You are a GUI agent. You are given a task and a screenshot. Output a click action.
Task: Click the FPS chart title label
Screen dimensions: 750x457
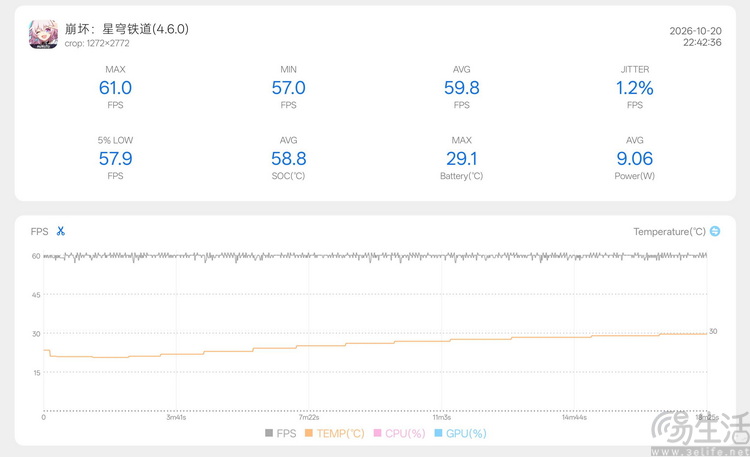coord(39,232)
